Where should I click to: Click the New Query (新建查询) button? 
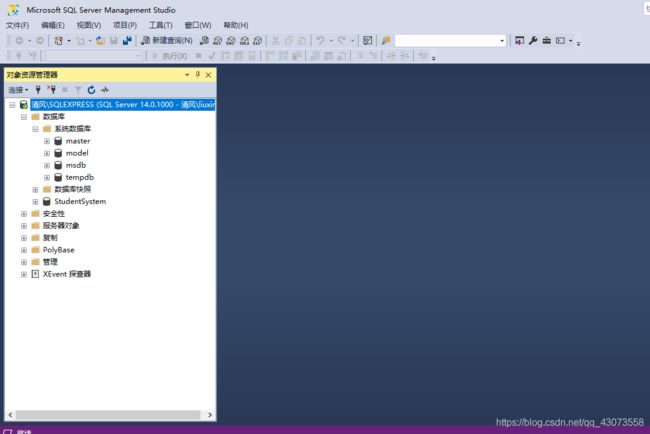click(x=167, y=40)
